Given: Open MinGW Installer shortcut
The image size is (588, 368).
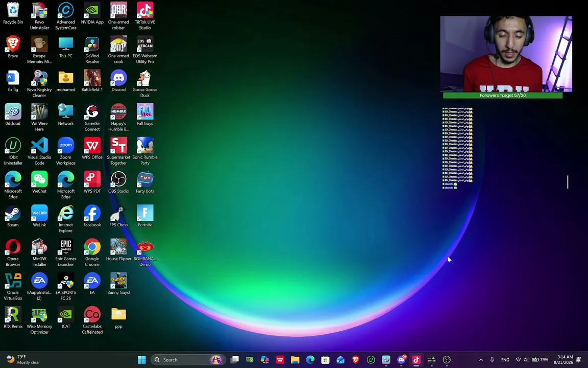Looking at the screenshot, I should (x=39, y=253).
